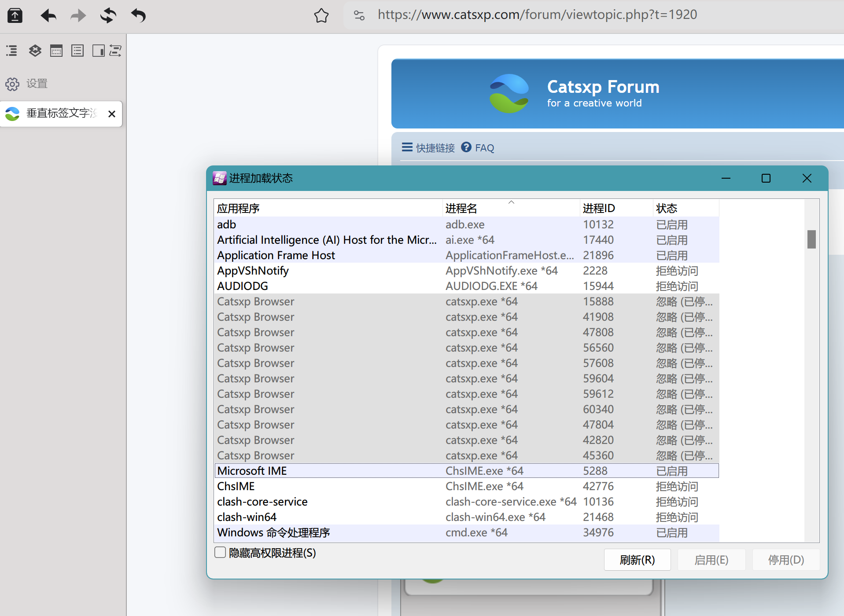The image size is (844, 616).
Task: Reload the page with the refresh arrows icon
Action: coord(108,16)
